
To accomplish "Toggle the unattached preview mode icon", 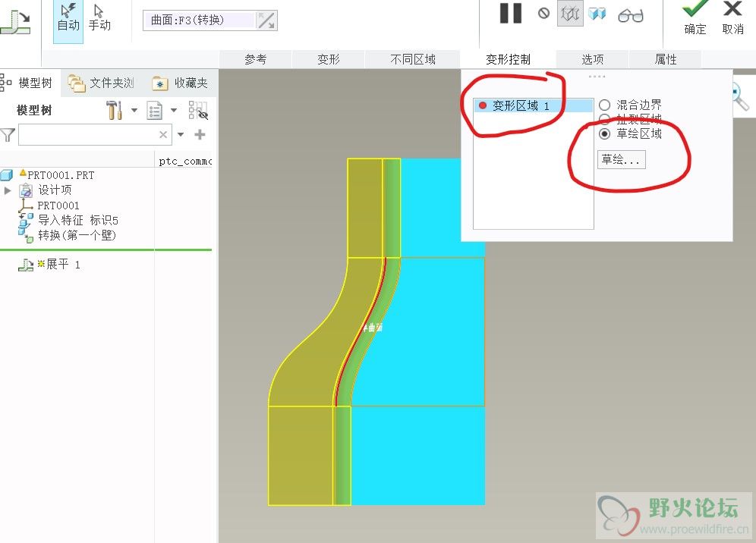I will [570, 14].
